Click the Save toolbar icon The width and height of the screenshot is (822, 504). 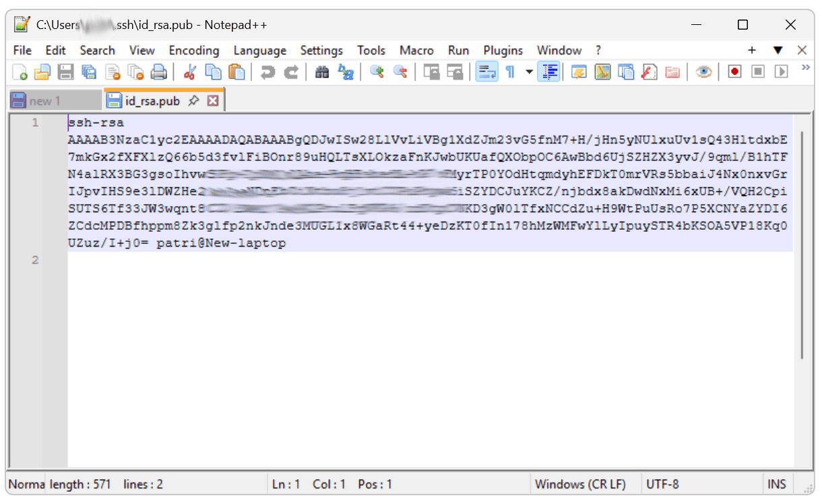click(x=65, y=71)
